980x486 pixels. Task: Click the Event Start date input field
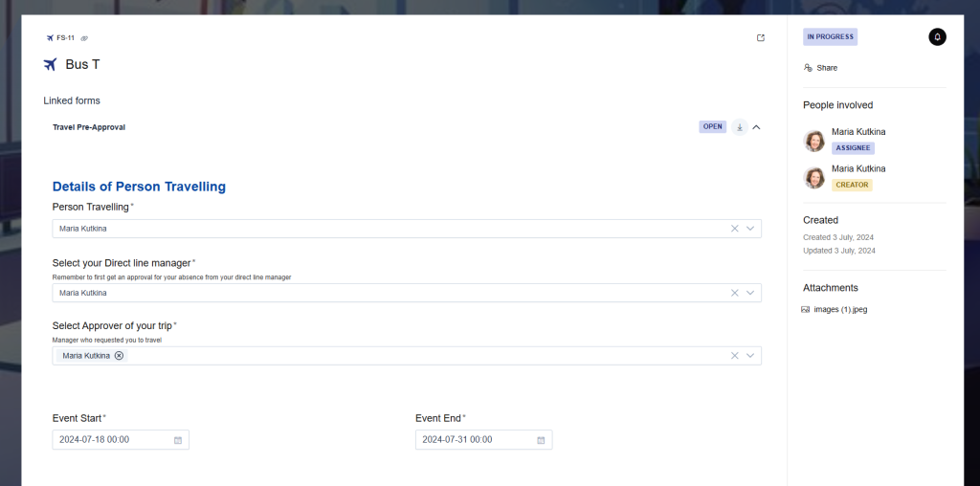110,440
